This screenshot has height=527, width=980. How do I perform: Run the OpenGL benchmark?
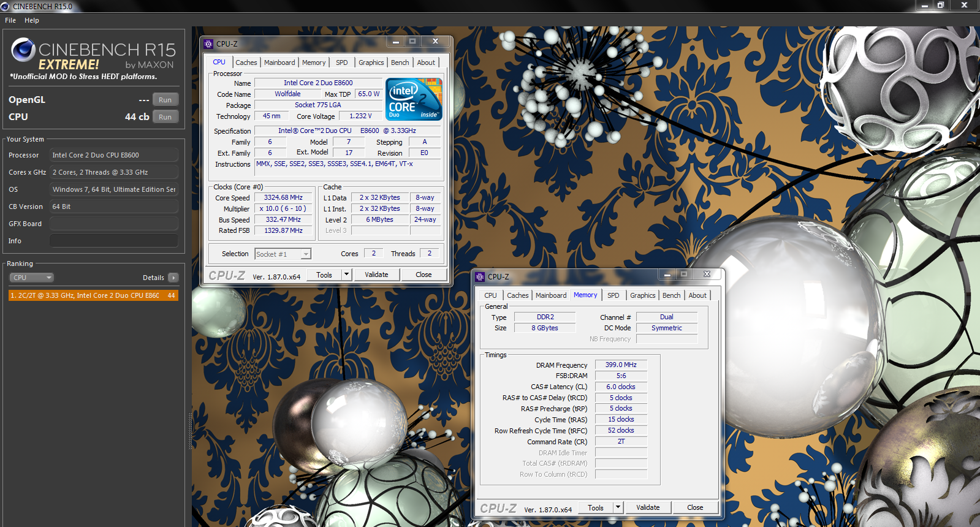tap(165, 100)
